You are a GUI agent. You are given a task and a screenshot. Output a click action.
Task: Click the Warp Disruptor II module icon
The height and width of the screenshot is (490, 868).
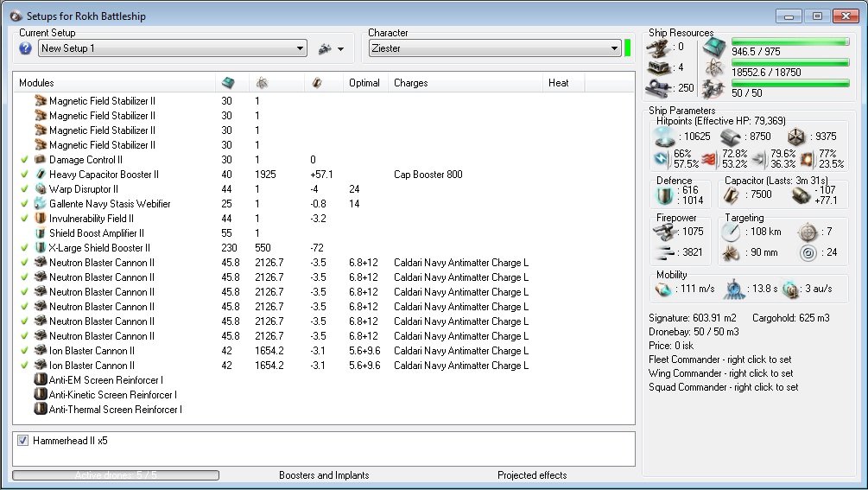click(40, 189)
